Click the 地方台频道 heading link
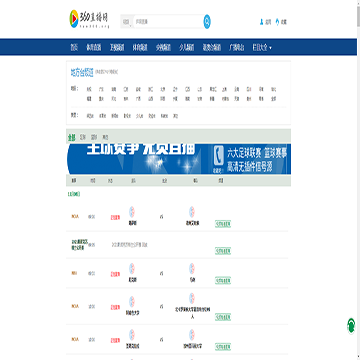 [82, 72]
